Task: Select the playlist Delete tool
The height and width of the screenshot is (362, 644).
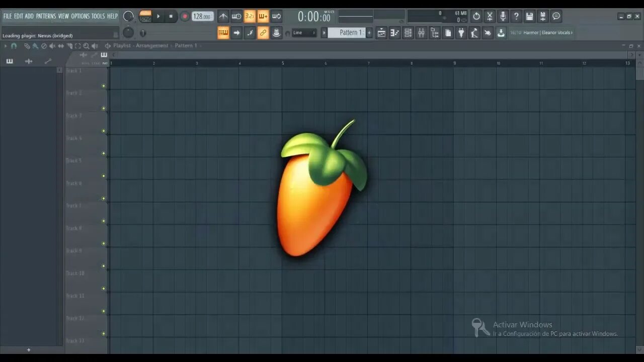Action: 44,46
